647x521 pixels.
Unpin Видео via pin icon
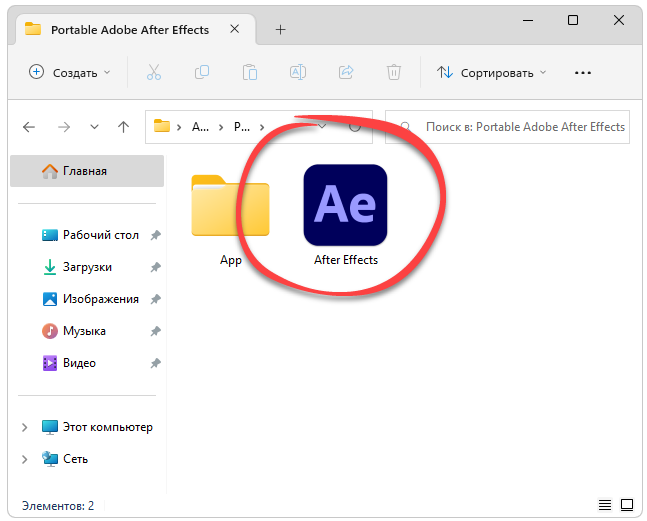(x=155, y=363)
